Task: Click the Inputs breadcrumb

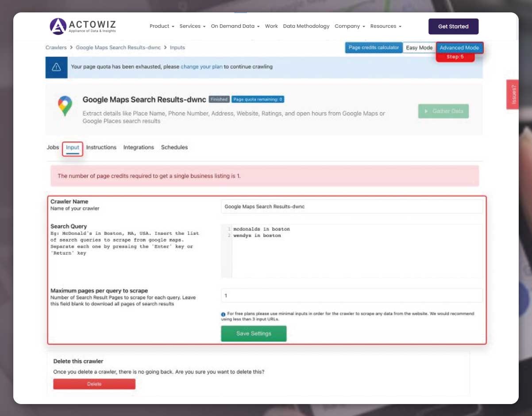Action: (x=177, y=47)
